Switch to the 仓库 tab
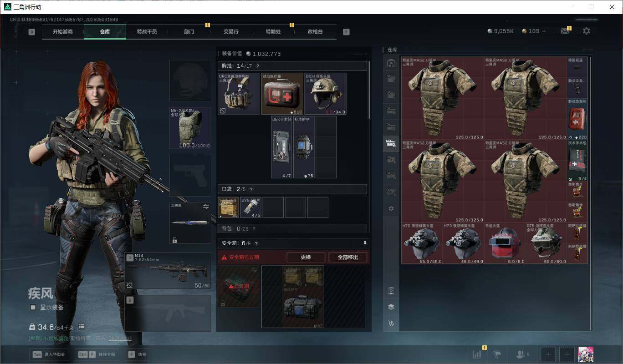 [x=105, y=32]
